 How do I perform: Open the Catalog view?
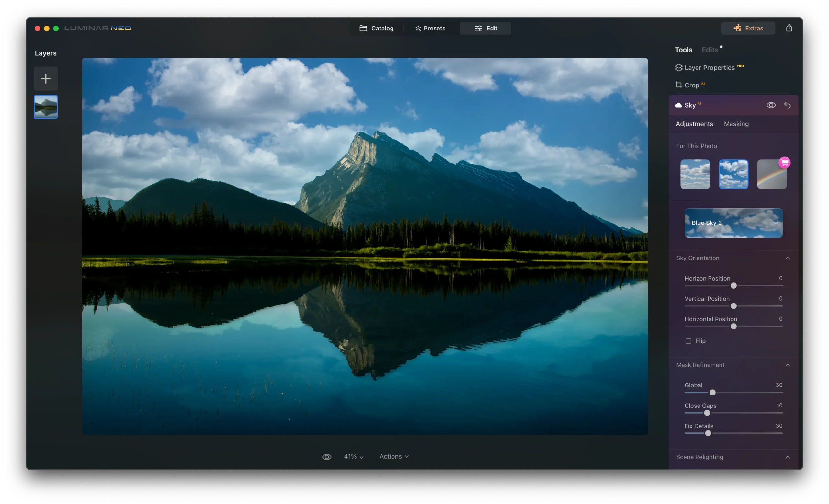[x=376, y=28]
